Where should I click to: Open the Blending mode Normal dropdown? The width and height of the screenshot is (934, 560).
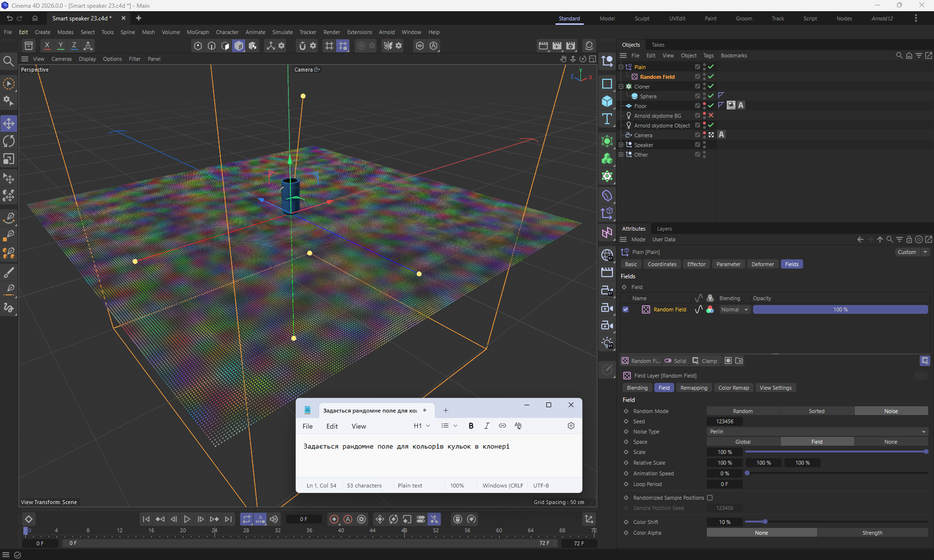click(735, 309)
